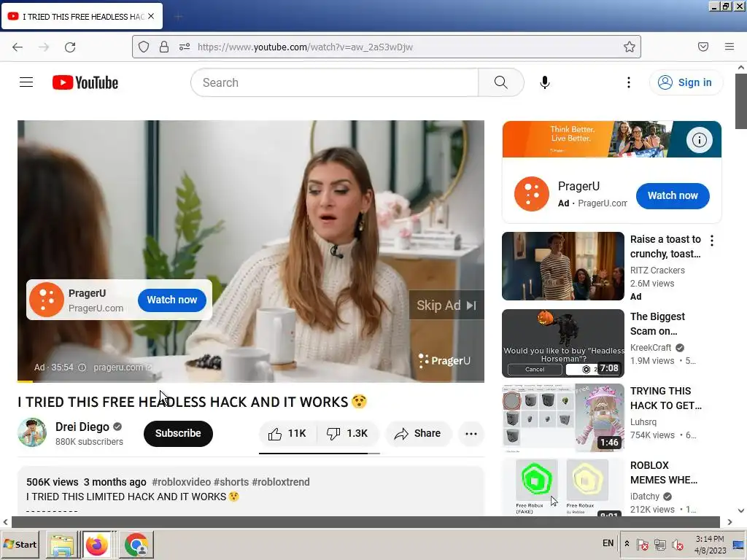Switch to Firefox in taskbar
This screenshot has width=747, height=560.
[97, 545]
